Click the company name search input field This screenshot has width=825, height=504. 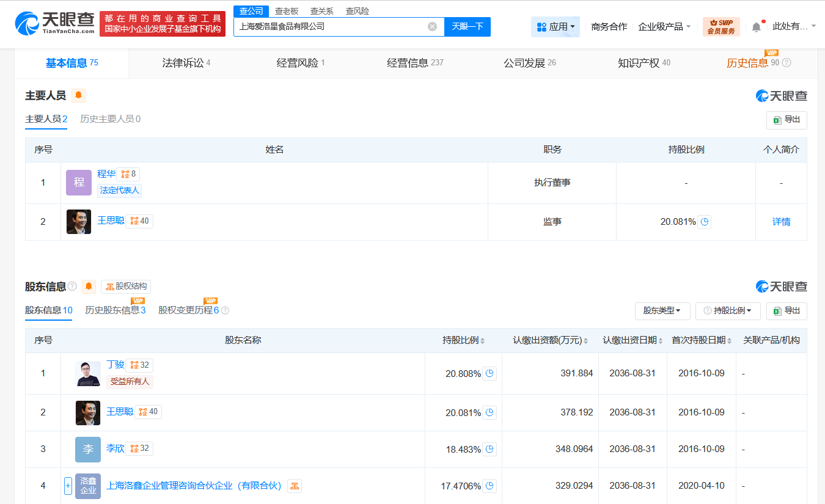point(336,26)
